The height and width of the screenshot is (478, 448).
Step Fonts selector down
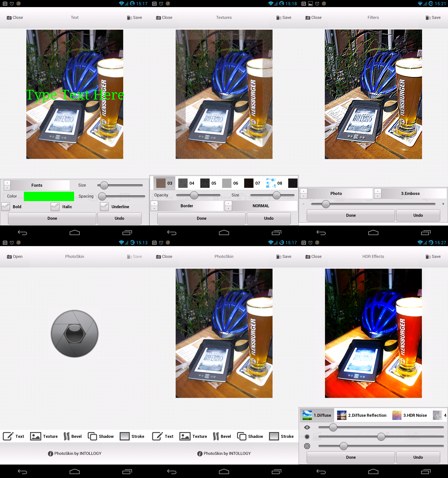(x=7, y=188)
